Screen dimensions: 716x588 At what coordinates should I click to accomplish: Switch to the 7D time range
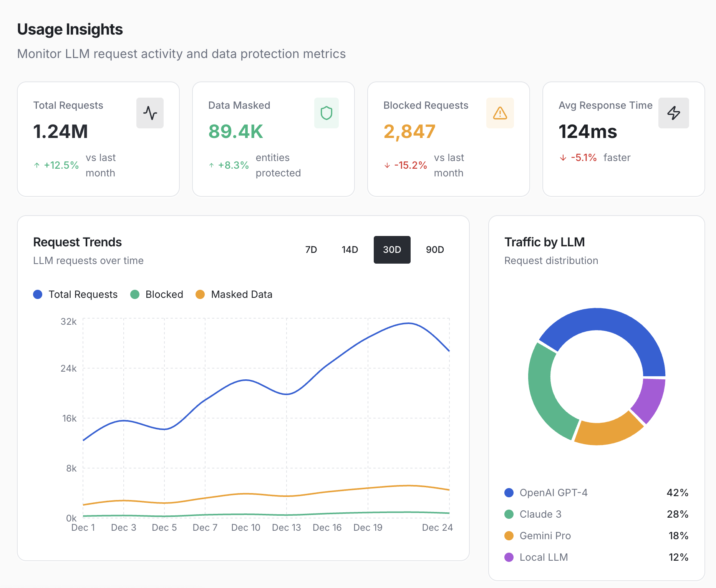click(x=311, y=249)
